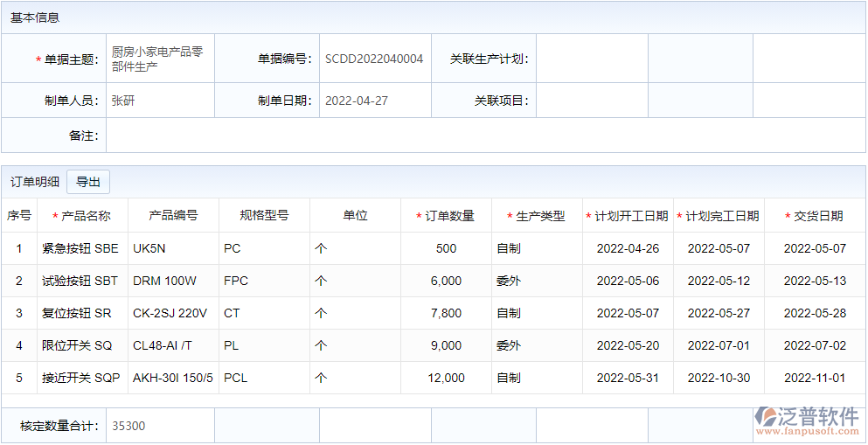Click product code DRM 100W
Image resolution: width=868 pixels, height=445 pixels.
[164, 282]
